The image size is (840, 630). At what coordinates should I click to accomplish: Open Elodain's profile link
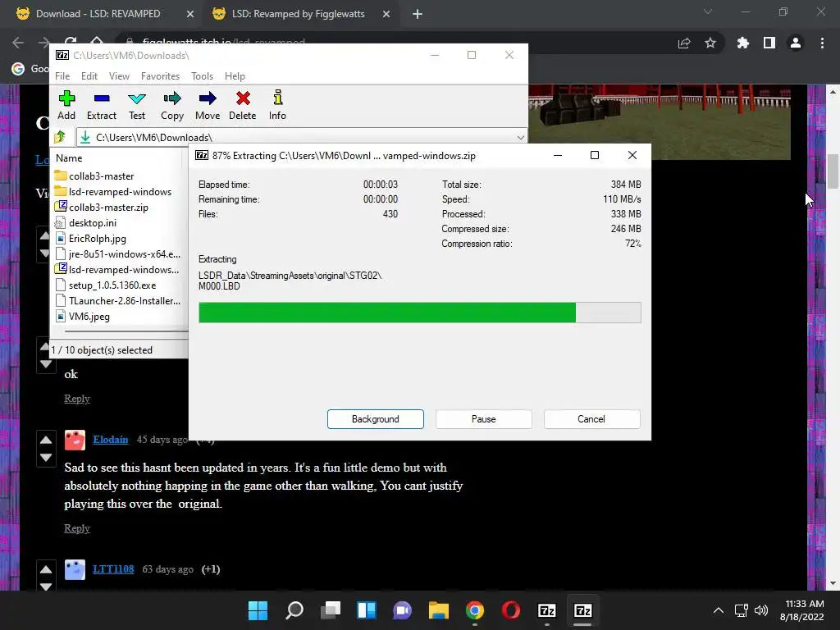(111, 440)
